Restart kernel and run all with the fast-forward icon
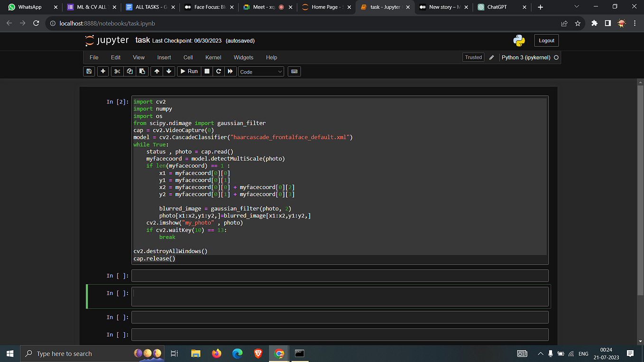This screenshot has width=644, height=362. coord(230,71)
